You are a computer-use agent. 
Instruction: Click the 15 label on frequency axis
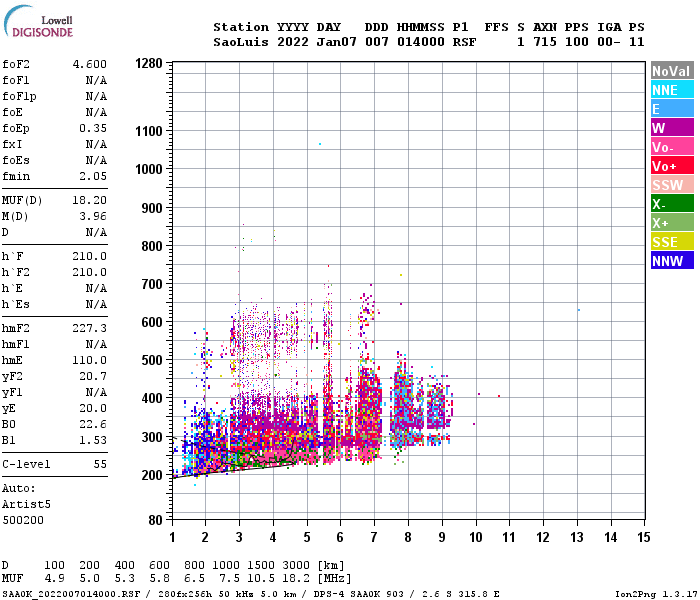pyautogui.click(x=643, y=537)
